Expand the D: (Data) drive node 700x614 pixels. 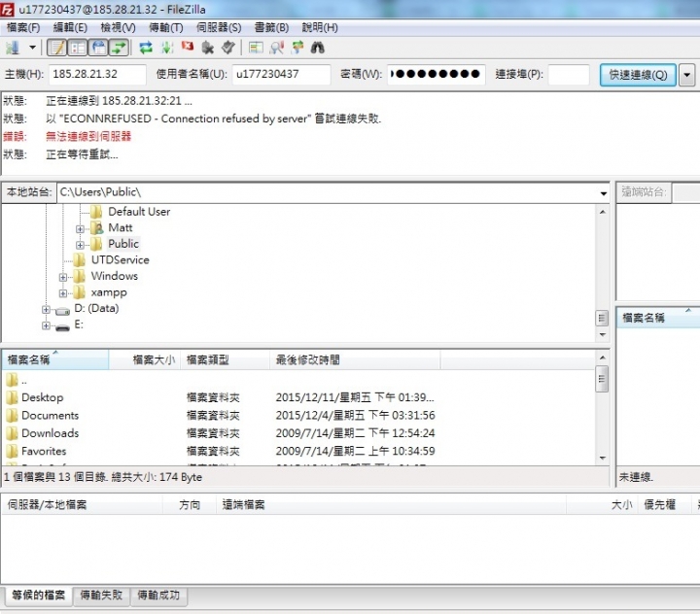(46, 309)
